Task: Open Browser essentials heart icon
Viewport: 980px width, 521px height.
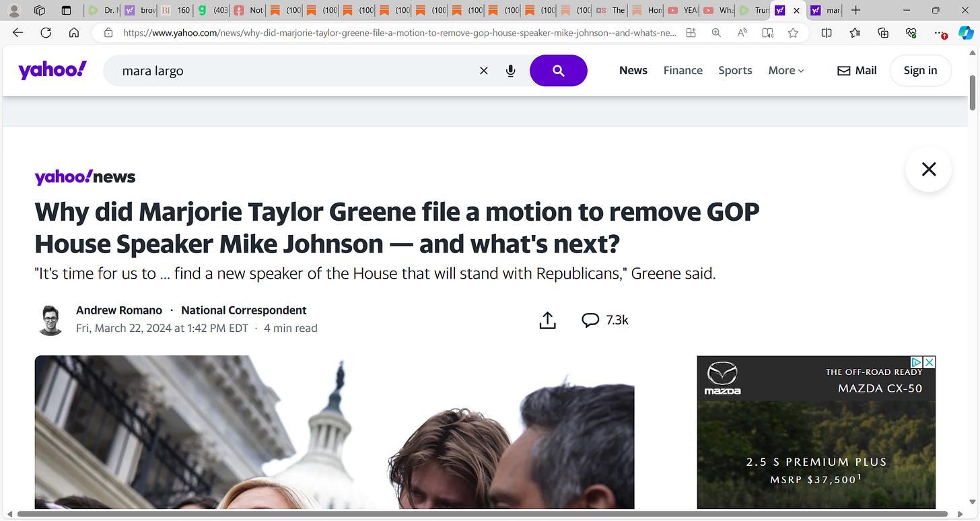Action: click(911, 32)
